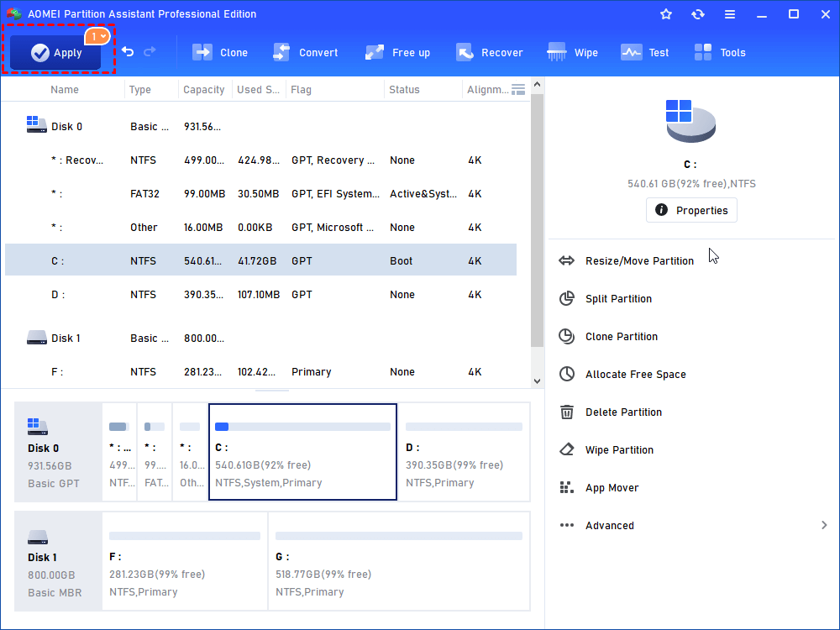
Task: Select the Recovery partition row
Action: (261, 160)
